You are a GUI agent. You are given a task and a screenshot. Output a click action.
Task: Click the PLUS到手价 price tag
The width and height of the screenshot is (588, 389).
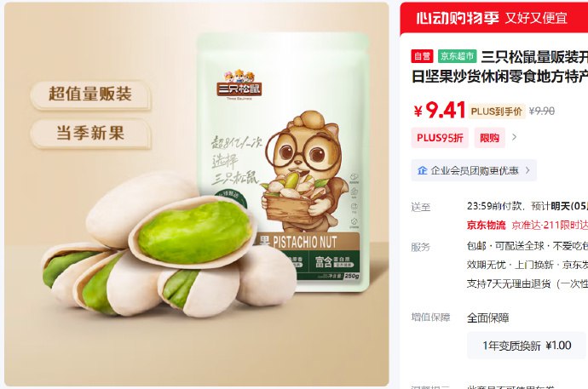(x=497, y=112)
